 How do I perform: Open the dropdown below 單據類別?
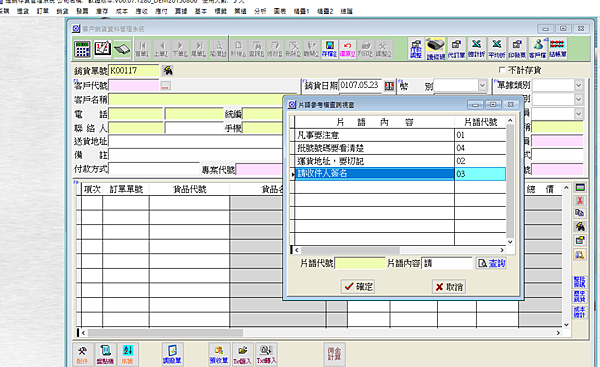point(578,99)
